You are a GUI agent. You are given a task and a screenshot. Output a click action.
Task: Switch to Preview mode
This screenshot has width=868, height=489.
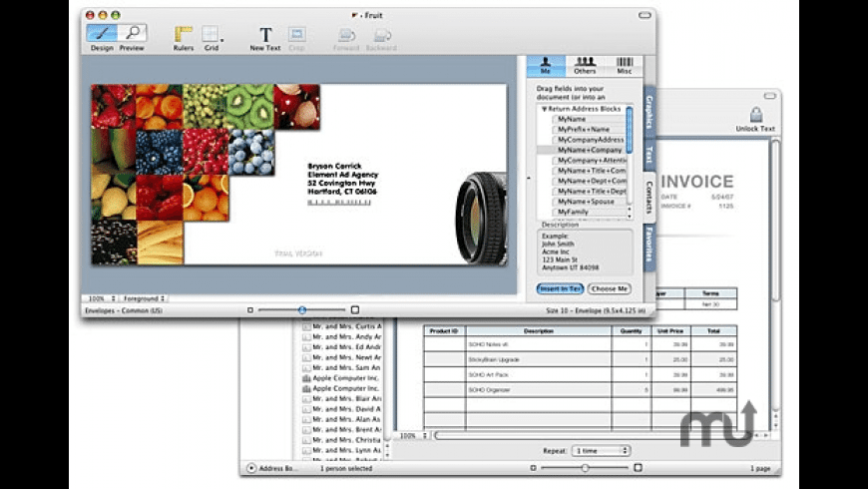tap(132, 37)
